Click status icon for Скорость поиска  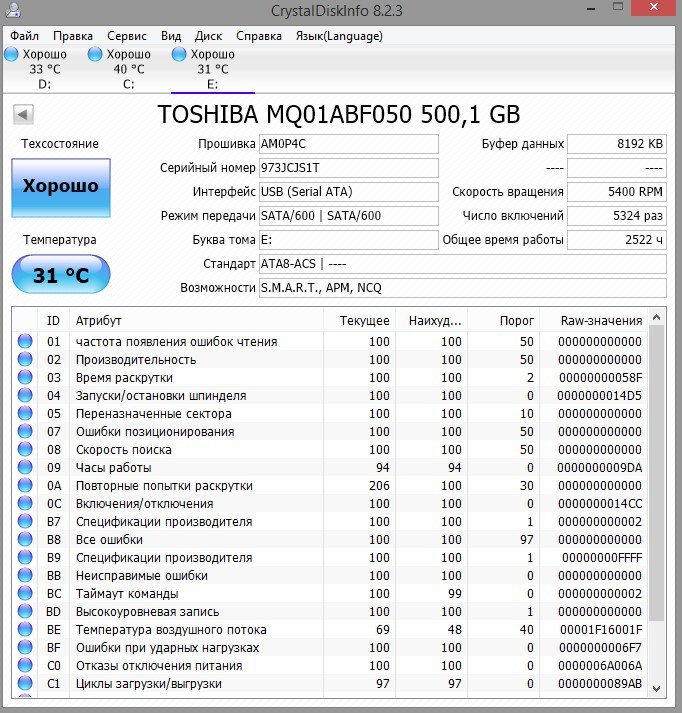25,449
